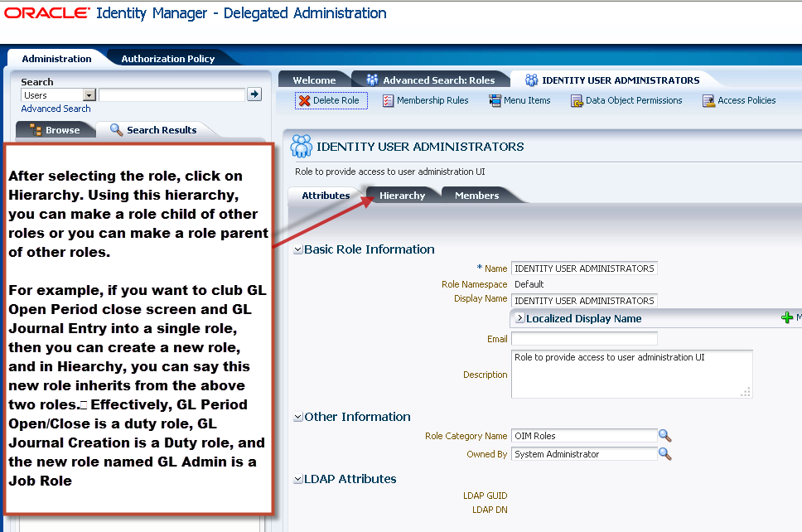
Task: Click the Membership Rules checklist icon
Action: point(389,101)
